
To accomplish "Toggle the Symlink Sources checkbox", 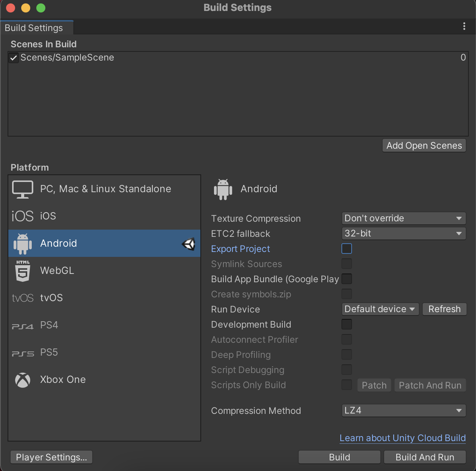I will click(347, 264).
